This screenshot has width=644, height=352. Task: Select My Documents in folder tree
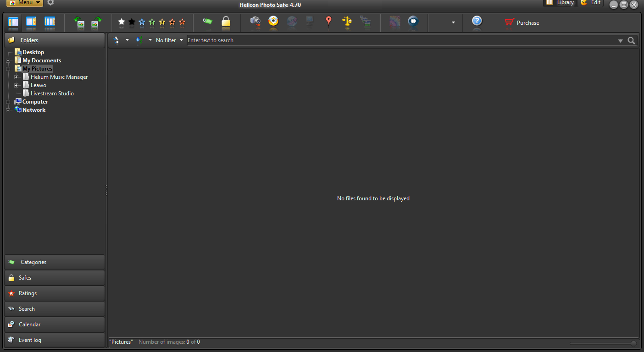42,60
